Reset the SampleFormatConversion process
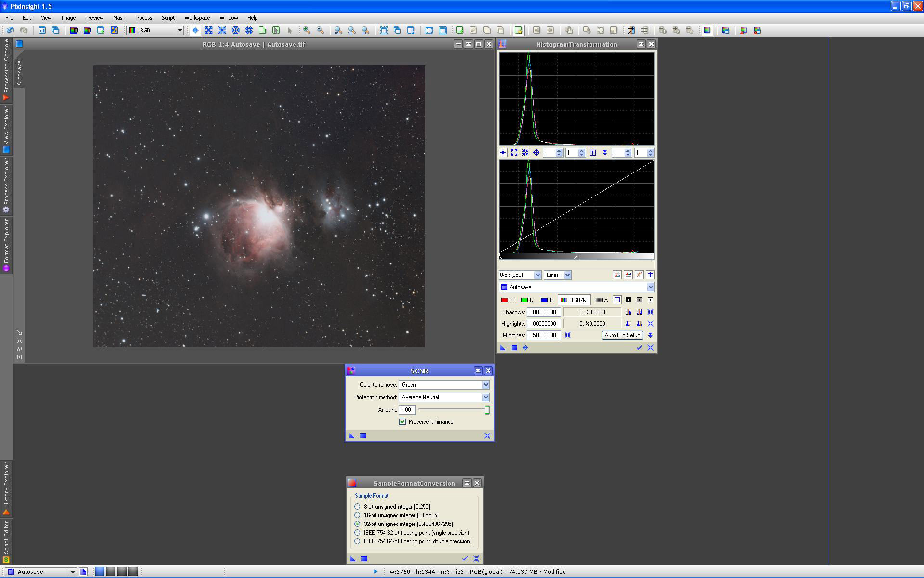The image size is (924, 578). click(476, 559)
